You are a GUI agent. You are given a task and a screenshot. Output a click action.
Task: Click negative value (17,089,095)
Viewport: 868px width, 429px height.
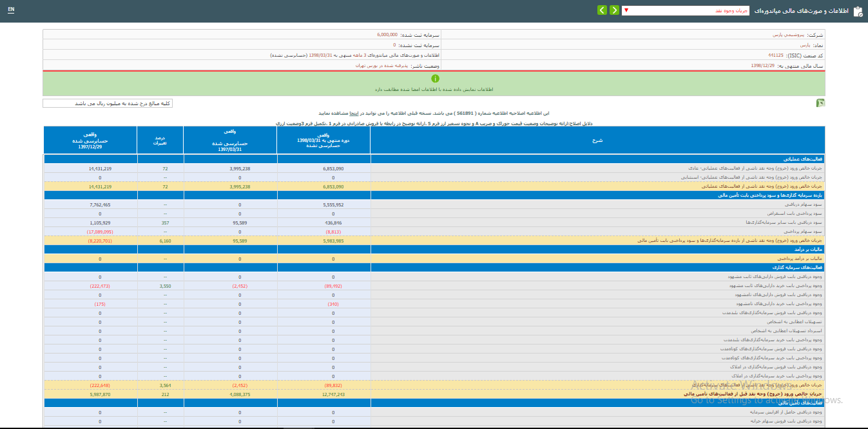pos(100,232)
